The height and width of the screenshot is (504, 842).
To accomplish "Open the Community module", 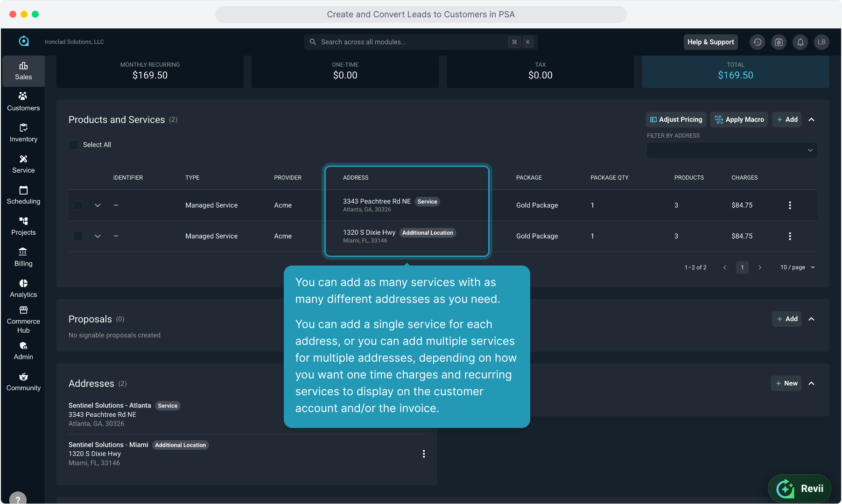I will pos(23,382).
